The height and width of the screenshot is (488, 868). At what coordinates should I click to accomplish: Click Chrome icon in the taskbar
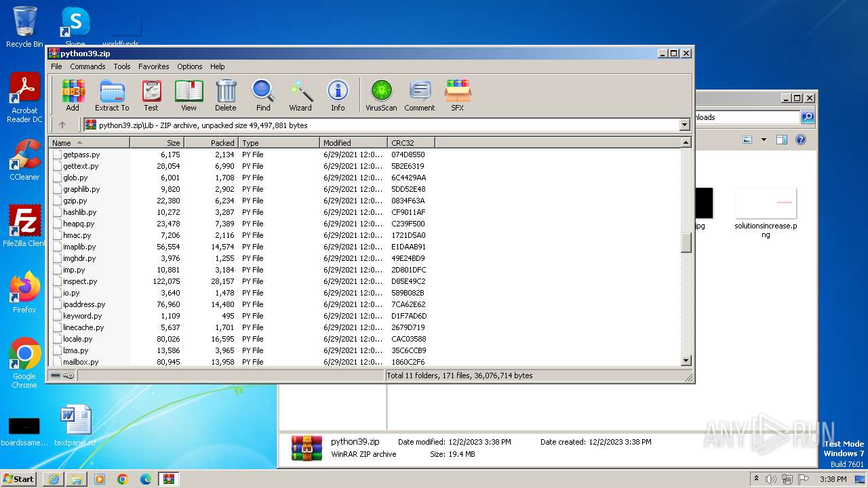[x=123, y=479]
